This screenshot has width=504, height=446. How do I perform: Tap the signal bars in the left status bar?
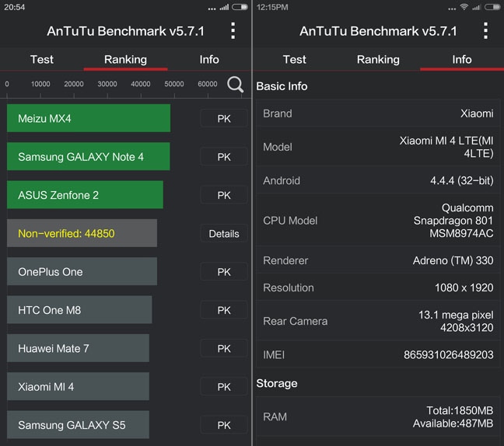pos(224,7)
